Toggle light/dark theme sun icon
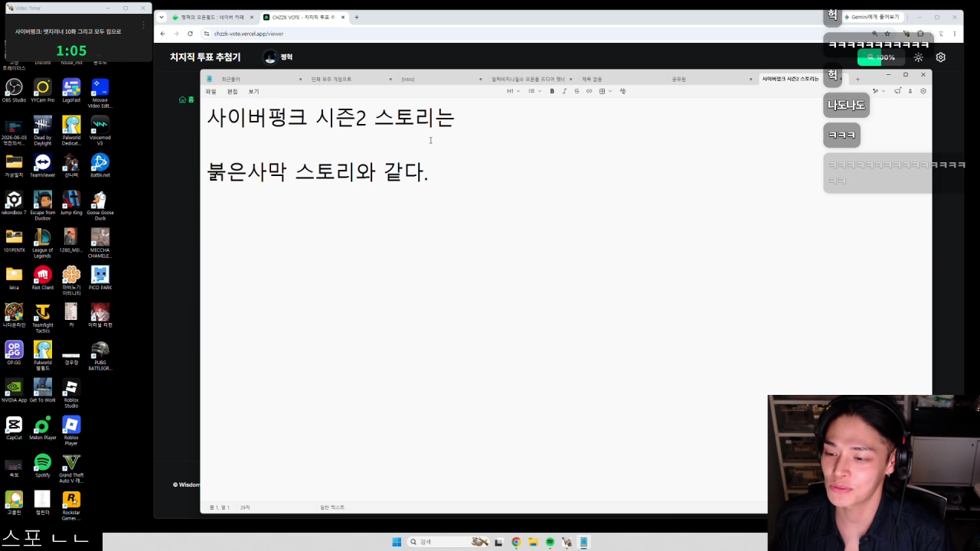 pyautogui.click(x=919, y=57)
